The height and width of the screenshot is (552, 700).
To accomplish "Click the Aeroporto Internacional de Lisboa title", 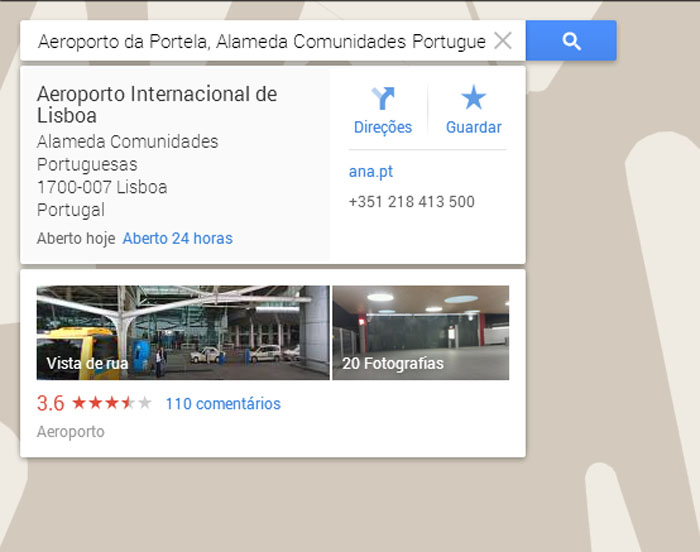I will 156,105.
